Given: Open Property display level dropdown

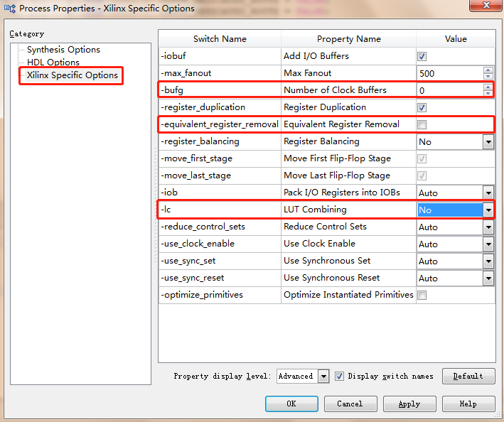Looking at the screenshot, I should point(323,376).
